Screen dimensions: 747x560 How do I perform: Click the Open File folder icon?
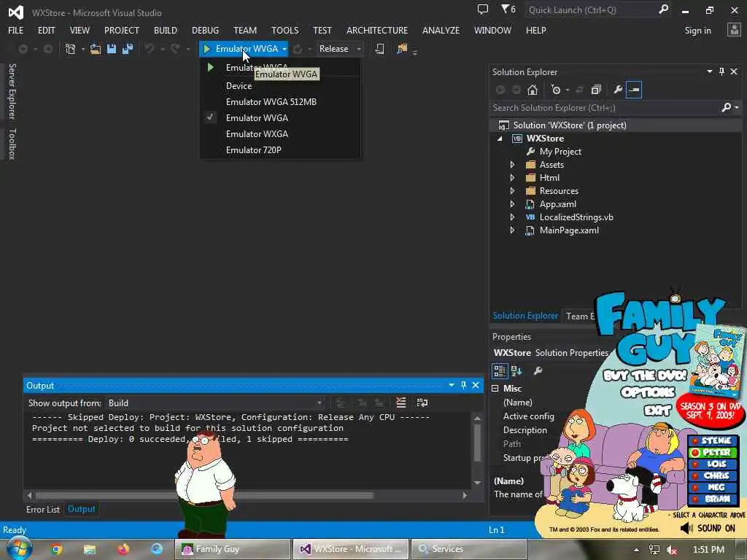pos(96,49)
